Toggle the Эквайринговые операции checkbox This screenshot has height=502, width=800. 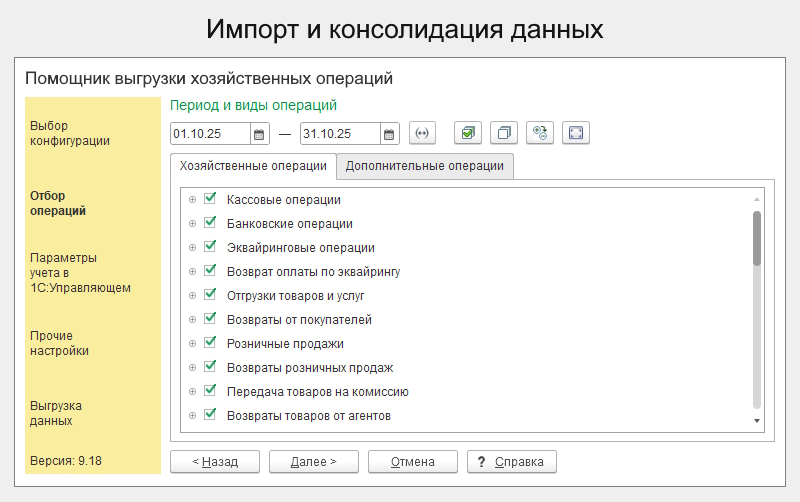(210, 247)
